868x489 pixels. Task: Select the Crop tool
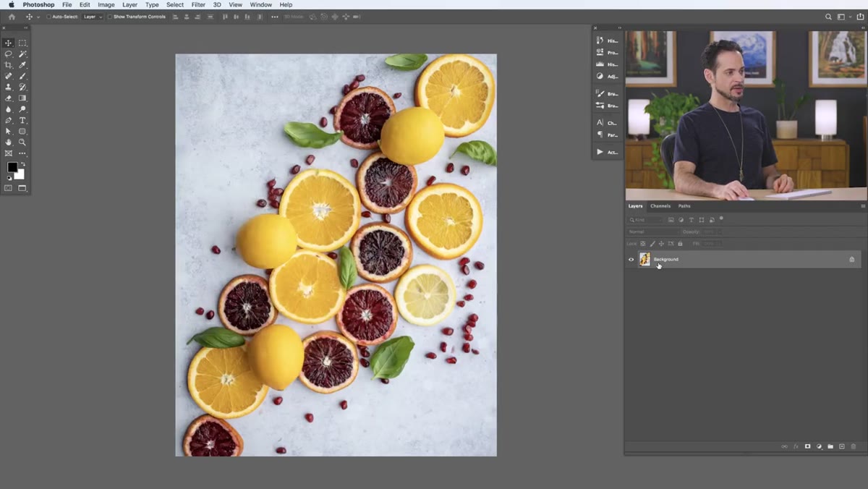click(9, 65)
